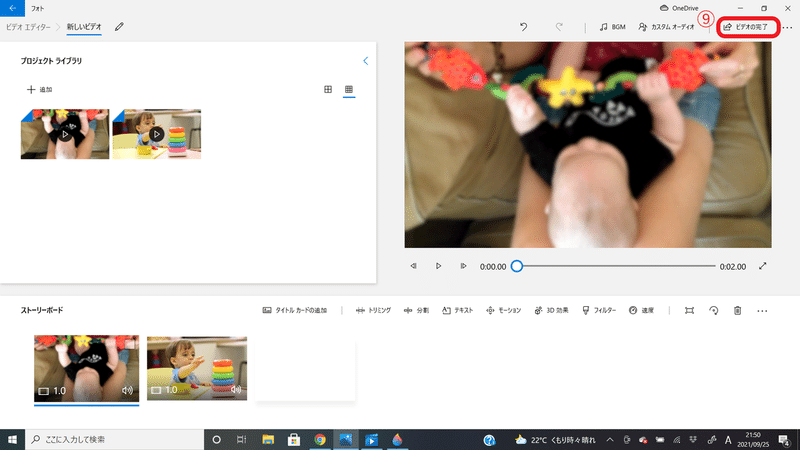
Task: Play the video preview
Action: pyautogui.click(x=438, y=266)
